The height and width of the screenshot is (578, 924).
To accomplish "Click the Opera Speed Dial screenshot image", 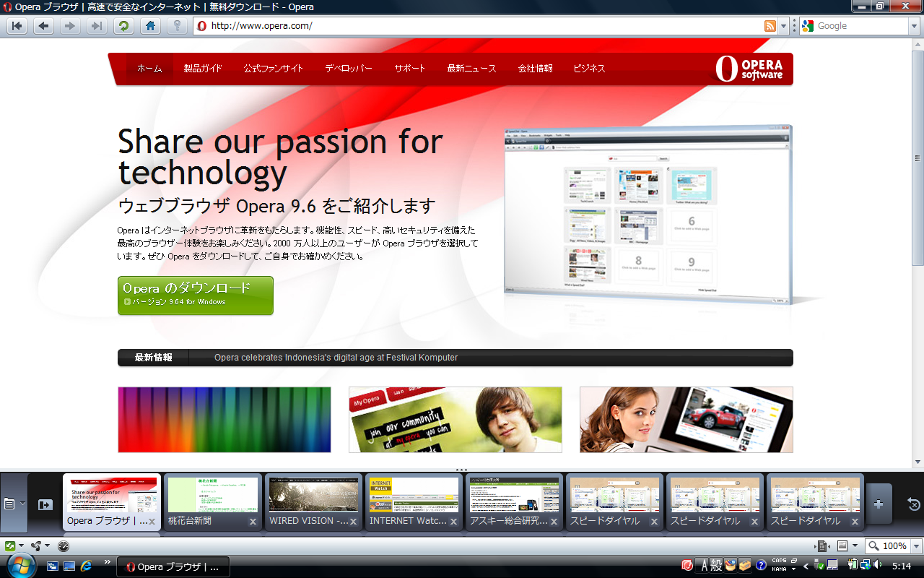I will pyautogui.click(x=648, y=214).
